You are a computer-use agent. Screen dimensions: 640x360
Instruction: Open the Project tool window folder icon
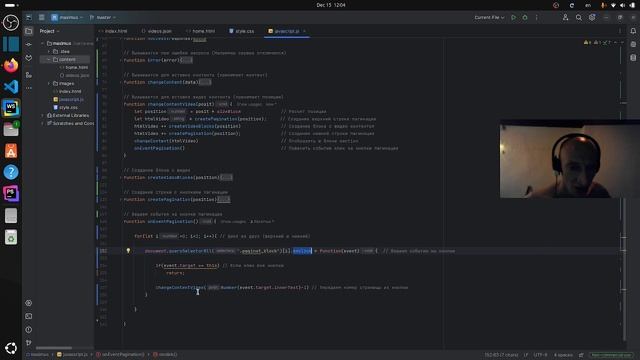coord(29,31)
